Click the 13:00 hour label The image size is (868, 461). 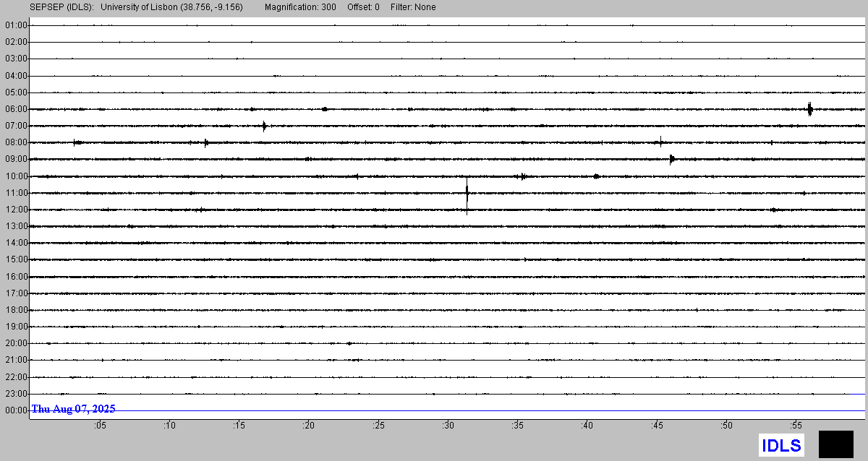click(15, 226)
